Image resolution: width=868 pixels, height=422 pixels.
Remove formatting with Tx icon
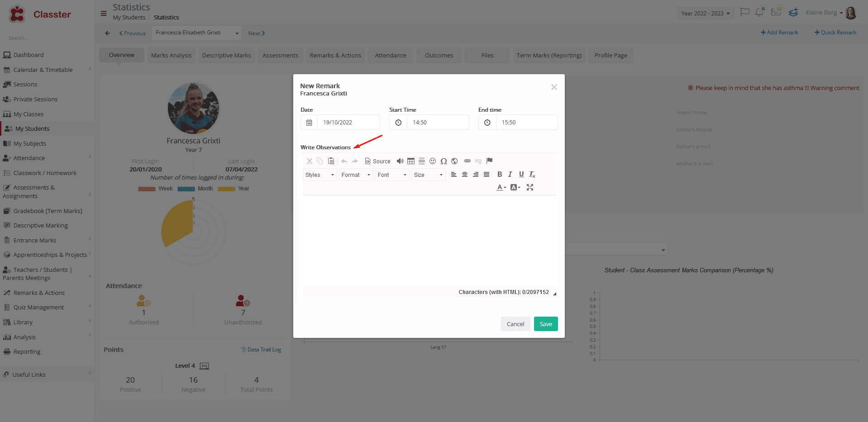point(532,175)
